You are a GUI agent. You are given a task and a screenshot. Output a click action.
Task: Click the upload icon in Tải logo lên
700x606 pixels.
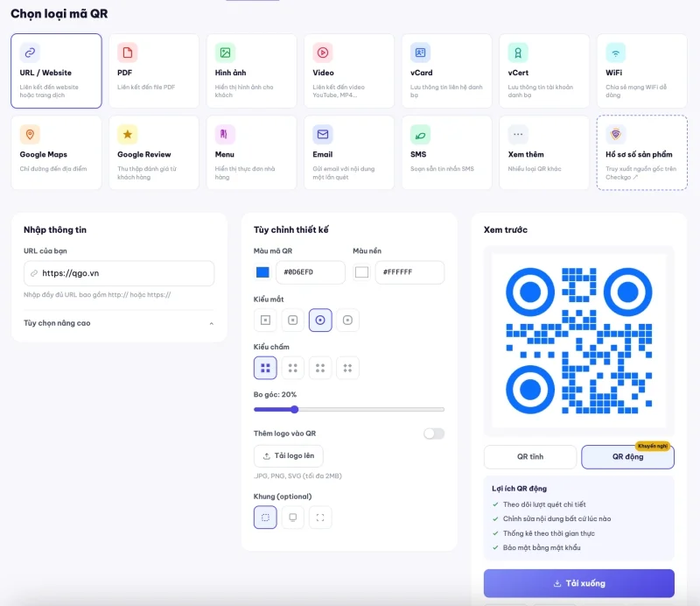(267, 456)
